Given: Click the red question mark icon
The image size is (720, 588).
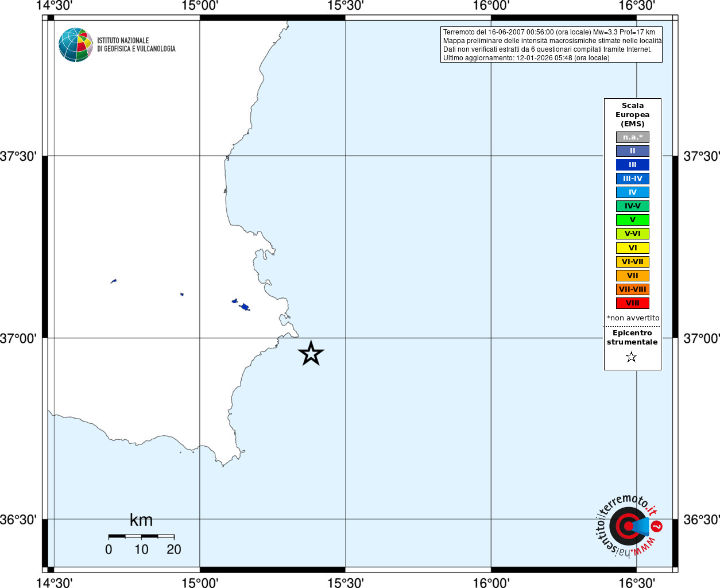Looking at the screenshot, I should (657, 526).
